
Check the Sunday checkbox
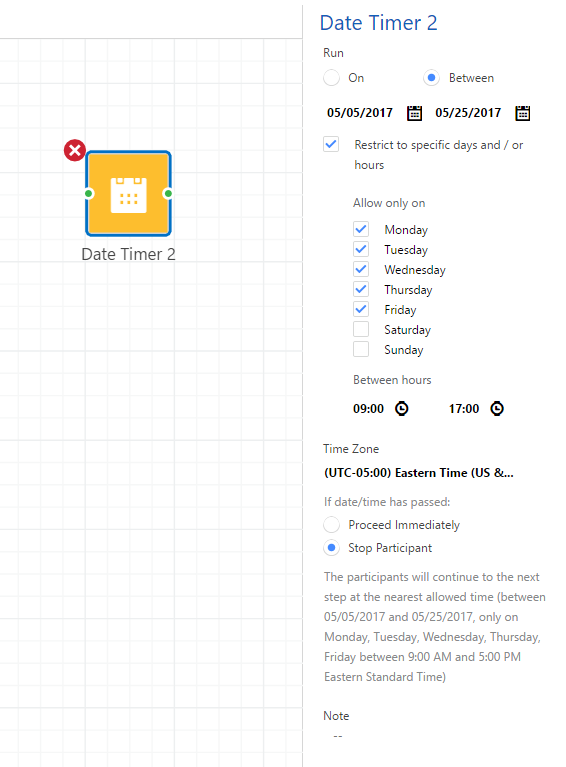point(361,350)
